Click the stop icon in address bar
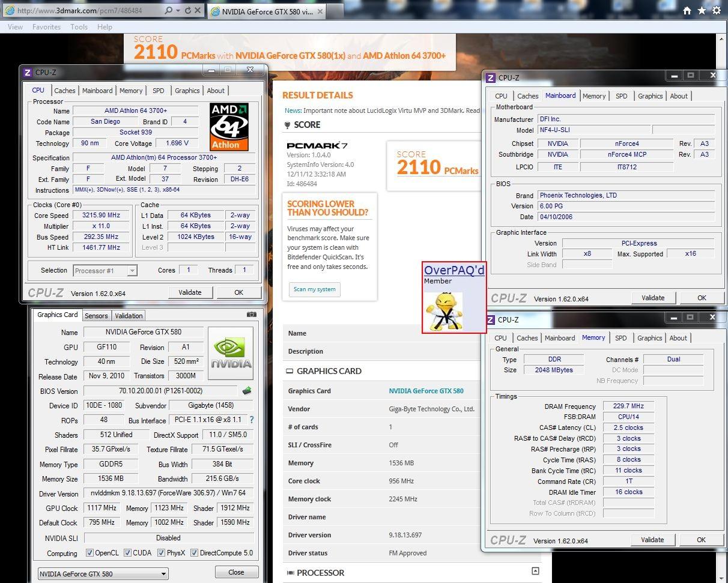Screen dimensions: 728x583 coord(198,11)
